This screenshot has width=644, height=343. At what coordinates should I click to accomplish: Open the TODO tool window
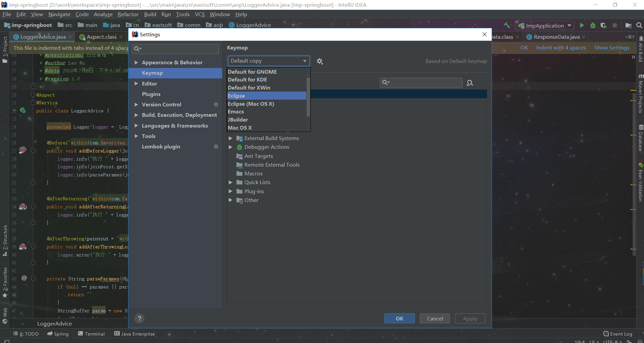[x=26, y=334]
